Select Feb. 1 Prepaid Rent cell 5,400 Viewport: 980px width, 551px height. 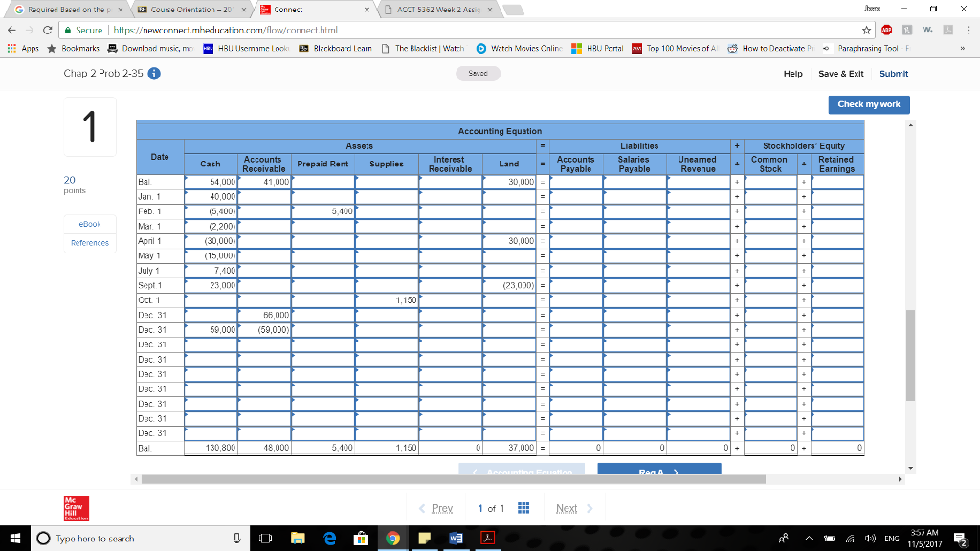click(323, 211)
